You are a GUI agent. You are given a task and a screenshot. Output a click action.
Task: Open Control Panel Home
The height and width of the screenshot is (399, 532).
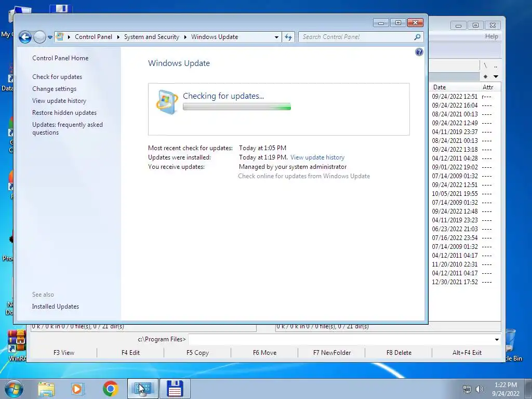pyautogui.click(x=60, y=58)
